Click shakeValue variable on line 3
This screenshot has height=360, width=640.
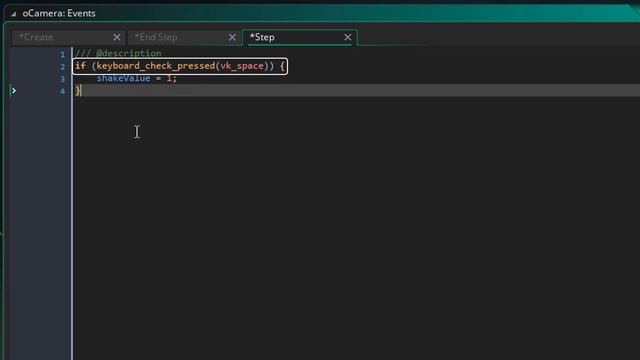[x=123, y=78]
